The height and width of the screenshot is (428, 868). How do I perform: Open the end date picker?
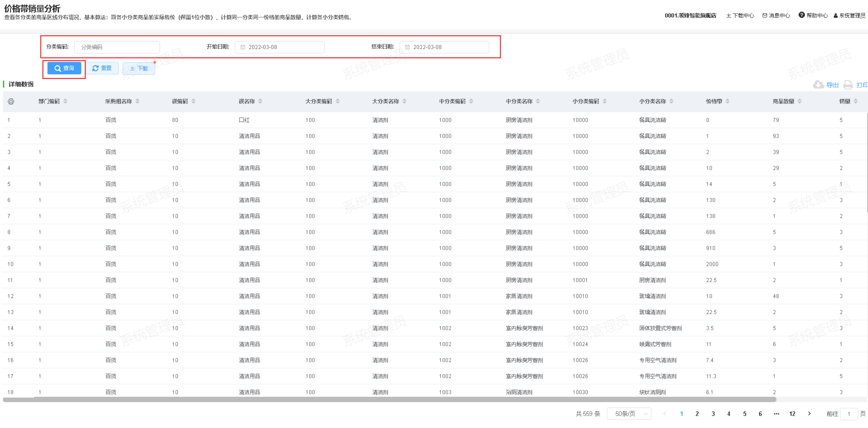[x=444, y=47]
